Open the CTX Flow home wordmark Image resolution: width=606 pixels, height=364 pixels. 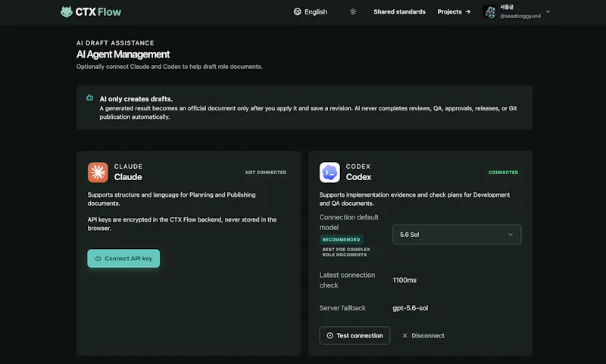[x=98, y=12]
